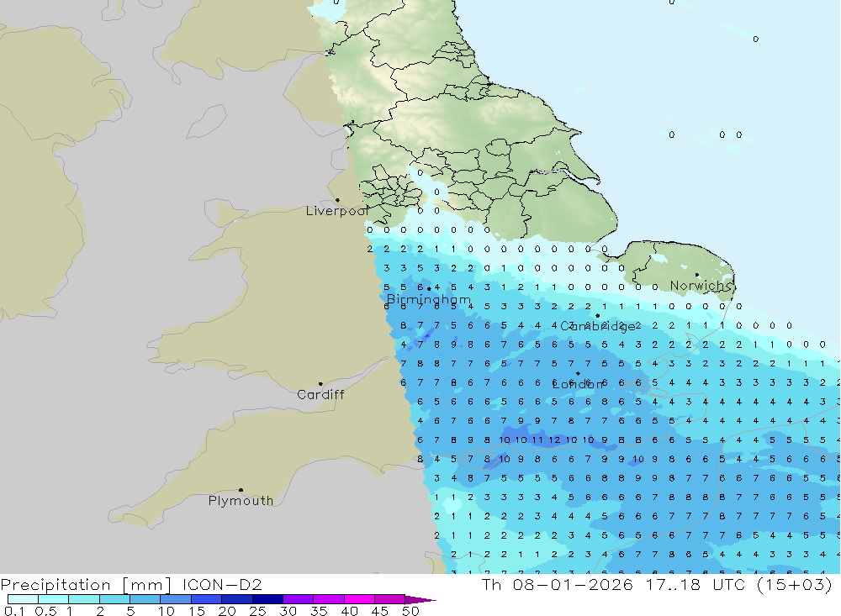Click the '(15+03)' forecast offset text
The width and height of the screenshot is (841, 616).
tap(795, 584)
